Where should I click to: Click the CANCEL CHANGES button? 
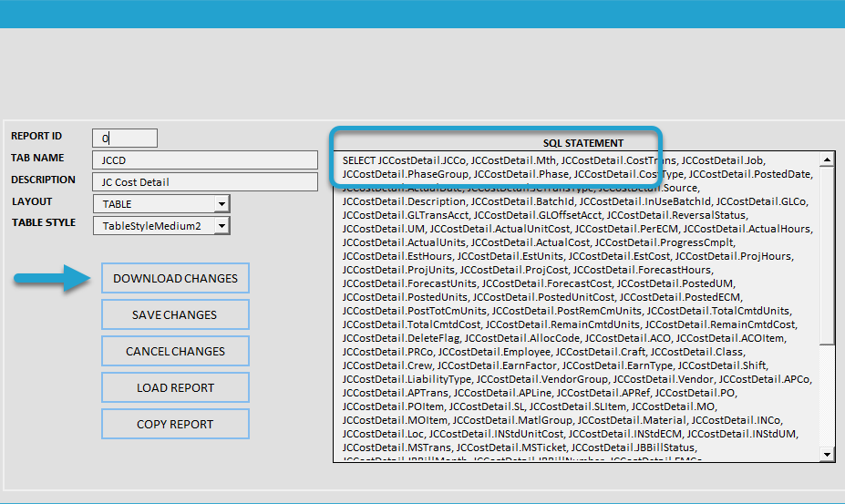(x=175, y=351)
